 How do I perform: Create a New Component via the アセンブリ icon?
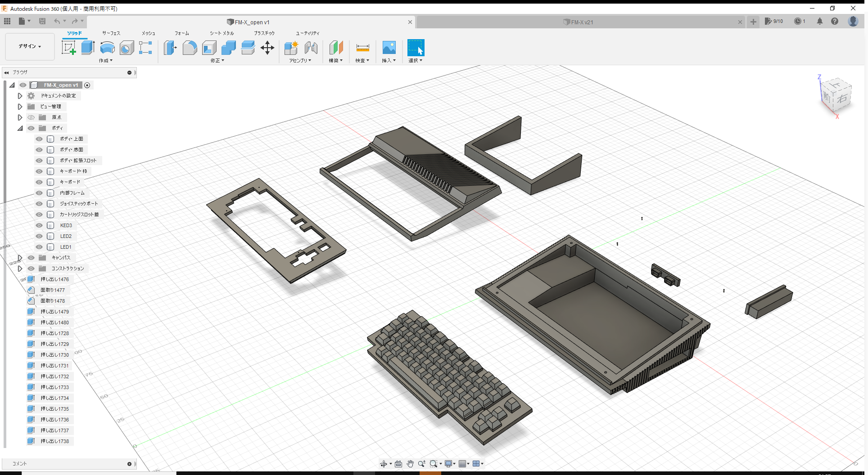(291, 47)
